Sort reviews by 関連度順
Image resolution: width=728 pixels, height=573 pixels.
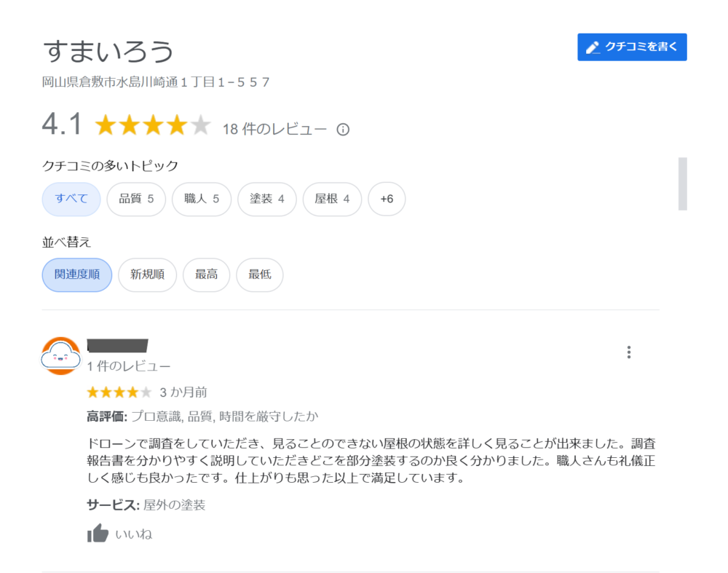coord(77,274)
